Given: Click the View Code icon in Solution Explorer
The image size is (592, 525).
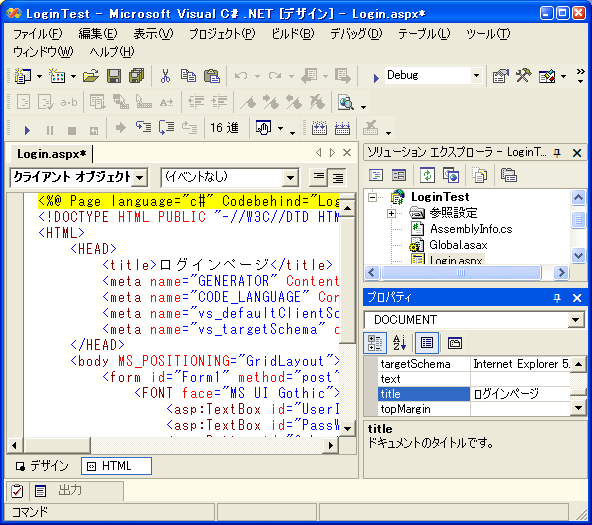Looking at the screenshot, I should point(376,175).
